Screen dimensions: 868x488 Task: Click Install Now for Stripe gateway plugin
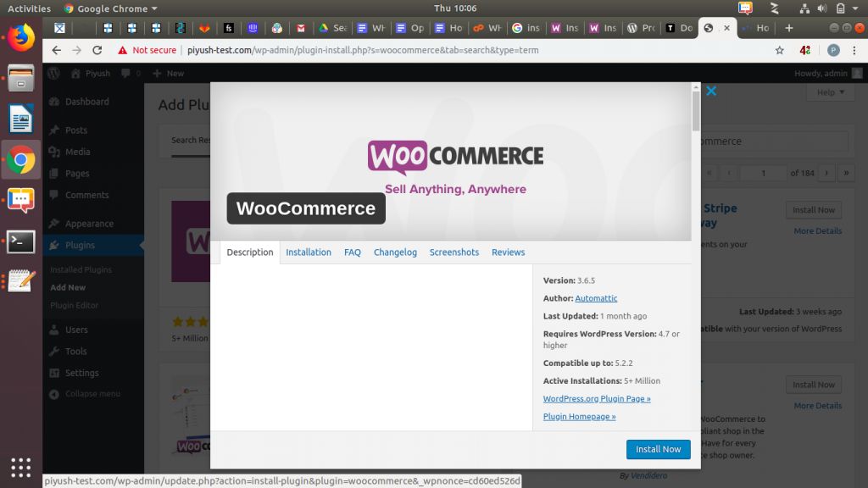point(813,210)
